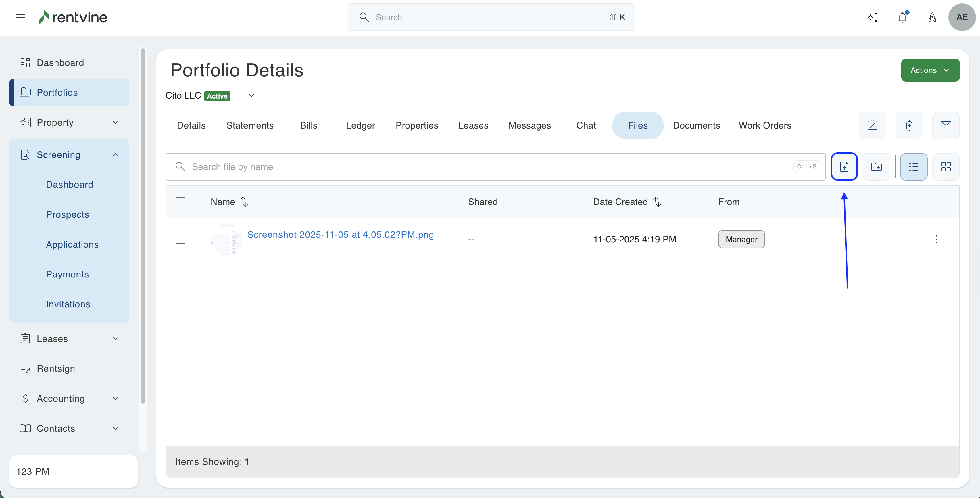This screenshot has height=498, width=980.
Task: Expand the Cito LLC portfolio selector chevron
Action: (x=251, y=95)
